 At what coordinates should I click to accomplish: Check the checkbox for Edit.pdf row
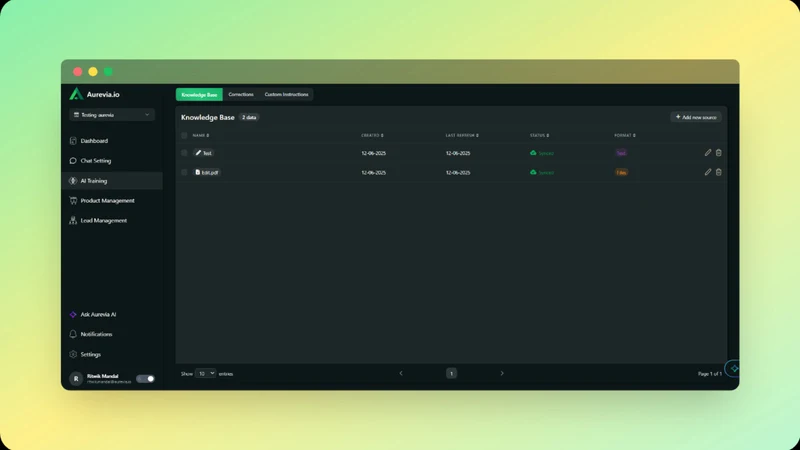pyautogui.click(x=184, y=172)
